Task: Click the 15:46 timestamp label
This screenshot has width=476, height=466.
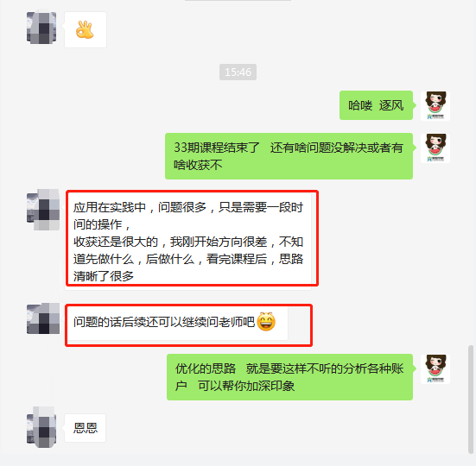Action: coord(238,72)
